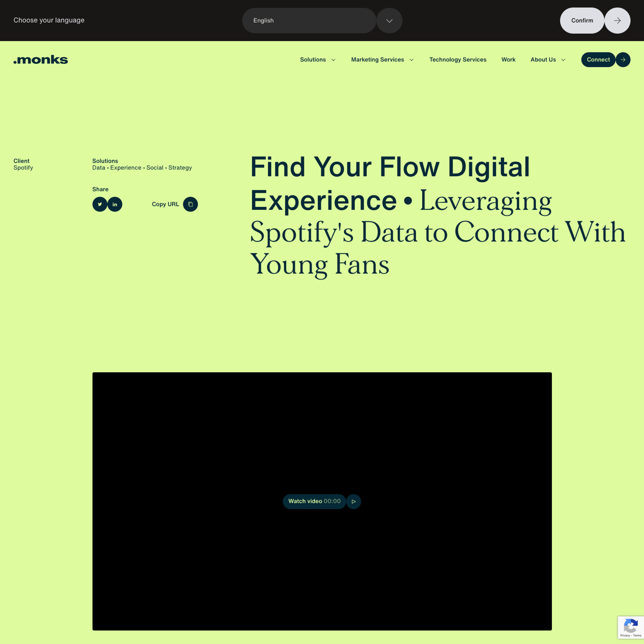Viewport: 644px width, 644px height.
Task: Open the English language selector field
Action: [x=309, y=21]
